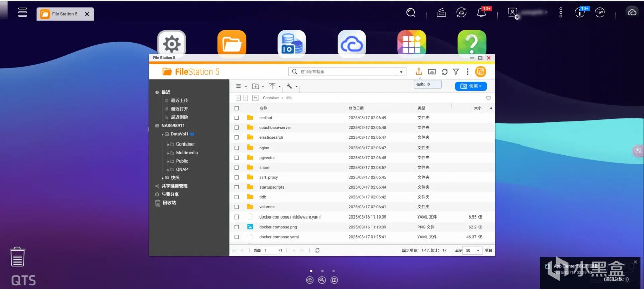Navigate forward in folder history

click(245, 98)
